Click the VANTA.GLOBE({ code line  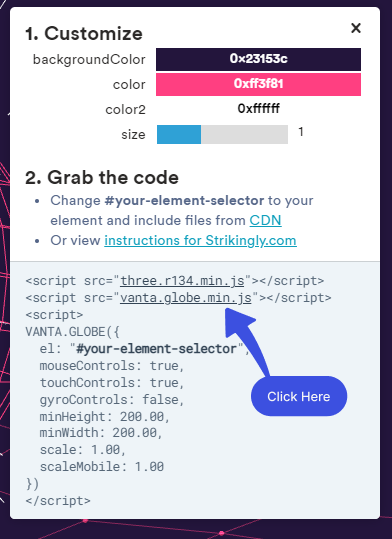pyautogui.click(x=73, y=332)
